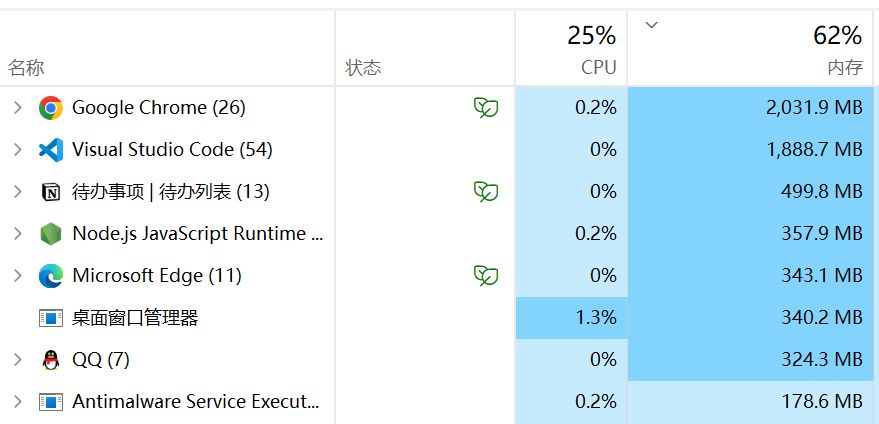Click the Node.js JavaScript Runtime icon
Viewport: 879px width, 424px height.
[50, 234]
